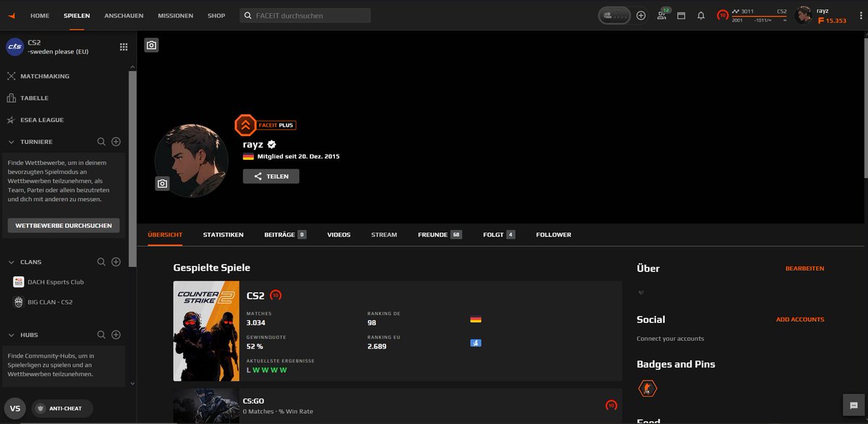Click the German flag by Ranking DE
This screenshot has height=424, width=868.
pyautogui.click(x=475, y=319)
